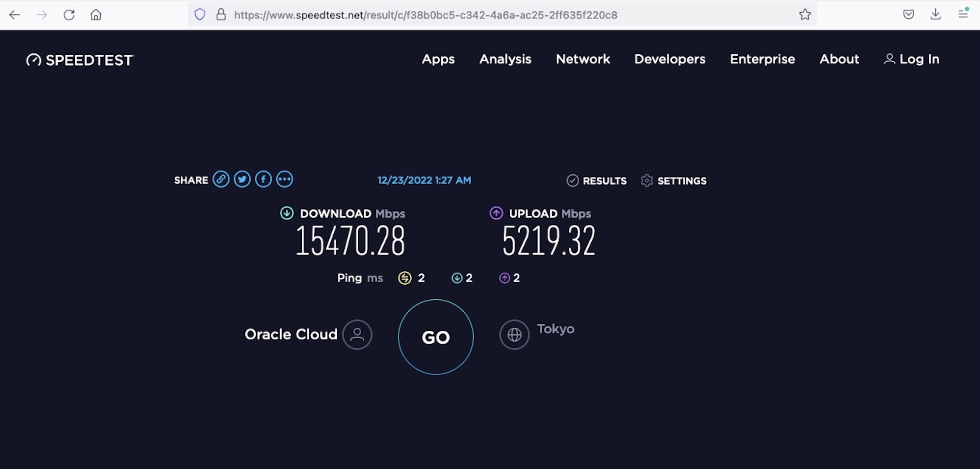Open test SETTINGS

coord(673,181)
